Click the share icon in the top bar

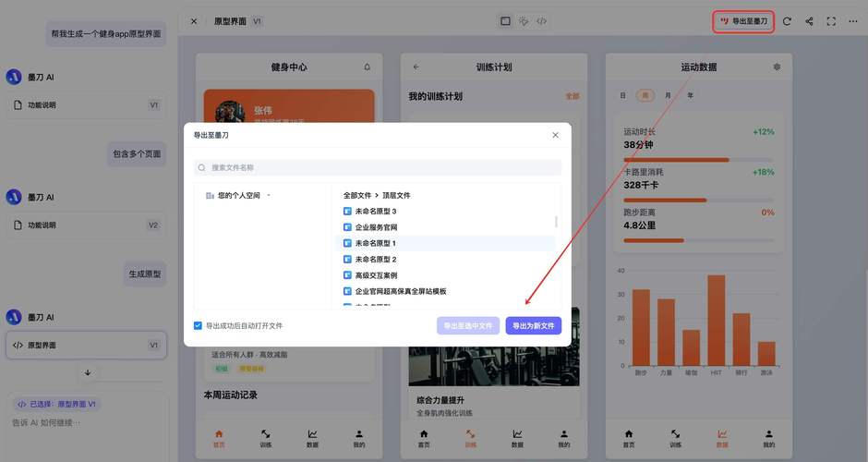tap(809, 21)
